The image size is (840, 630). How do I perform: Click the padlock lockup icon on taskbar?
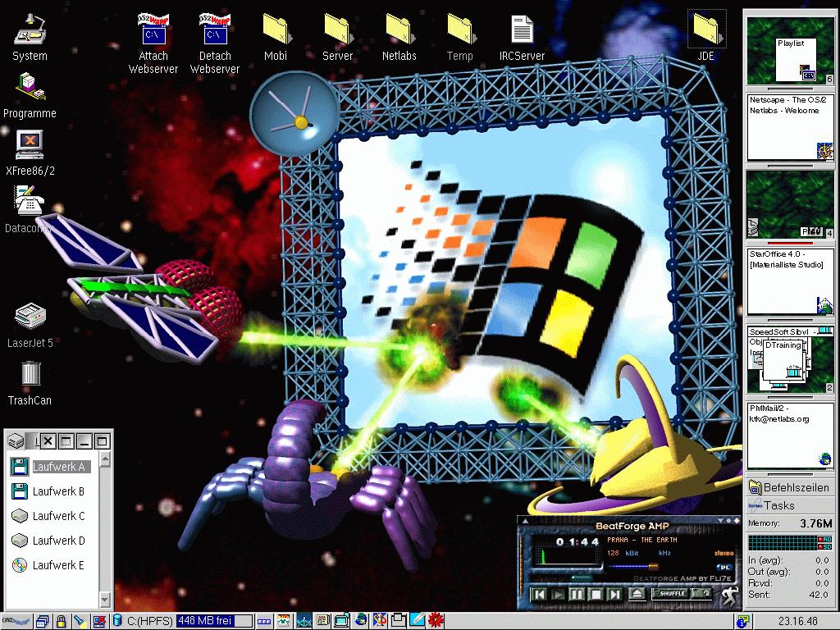pyautogui.click(x=61, y=622)
